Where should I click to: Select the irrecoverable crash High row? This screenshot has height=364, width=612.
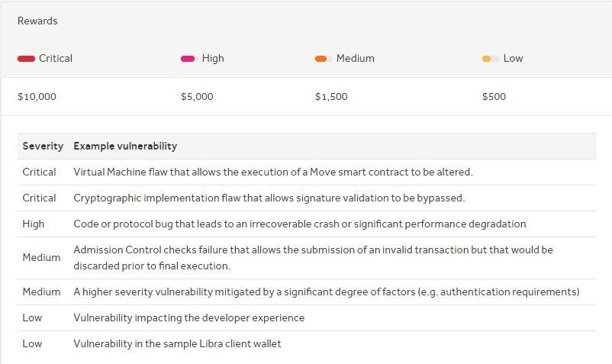307,224
